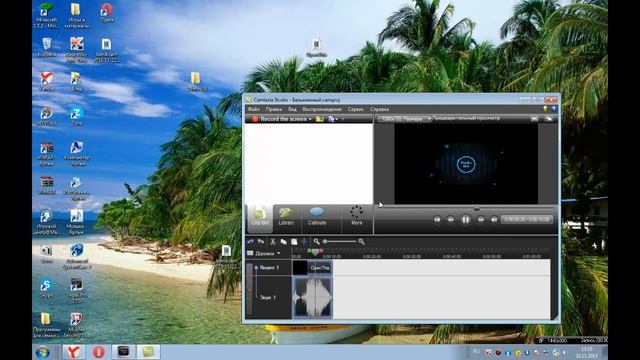This screenshot has width=640, height=360.
Task: Open the Воспроизведение menu
Action: [x=322, y=109]
